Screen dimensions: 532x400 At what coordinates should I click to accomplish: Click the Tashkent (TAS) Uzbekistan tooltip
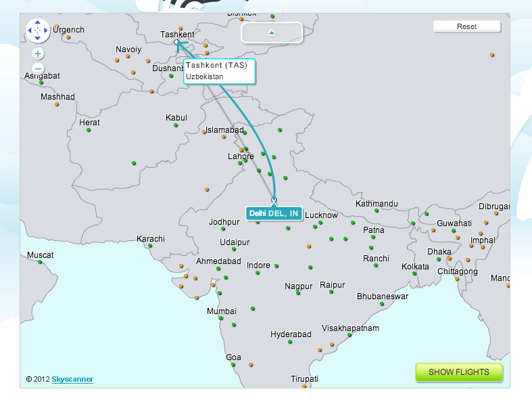[219, 71]
